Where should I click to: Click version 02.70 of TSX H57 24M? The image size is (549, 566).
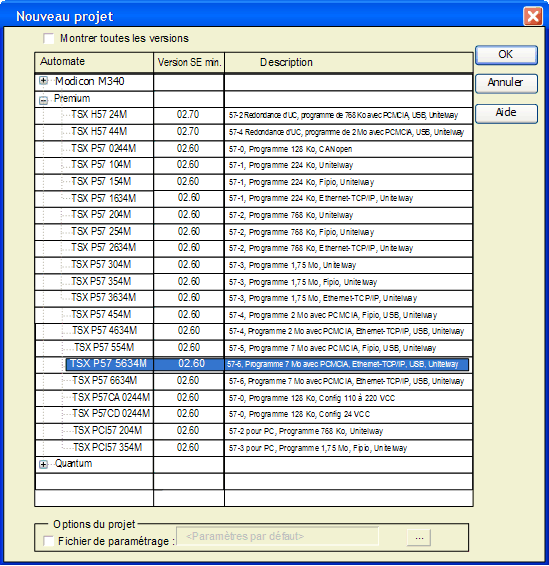point(188,114)
